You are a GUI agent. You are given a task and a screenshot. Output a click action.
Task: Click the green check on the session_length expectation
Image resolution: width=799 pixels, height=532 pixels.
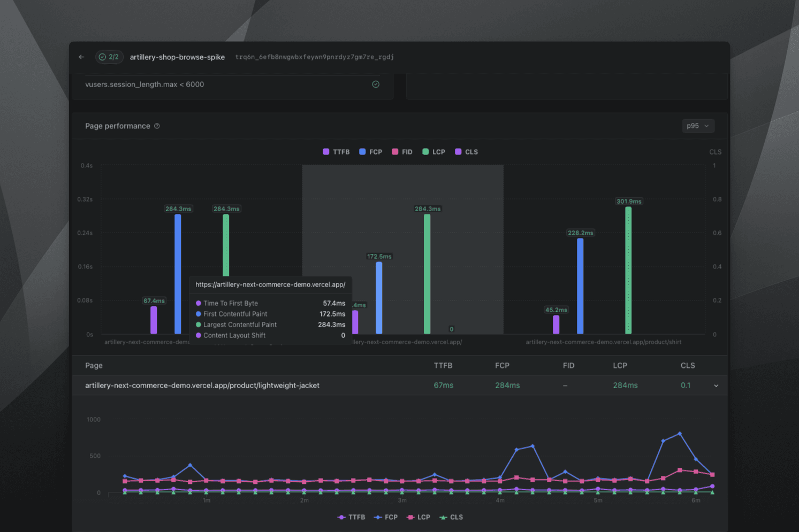coord(375,84)
